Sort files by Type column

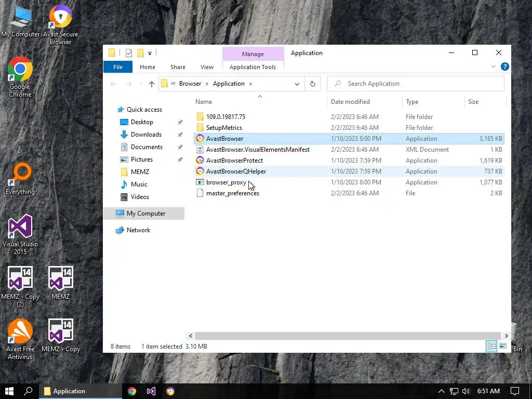412,102
